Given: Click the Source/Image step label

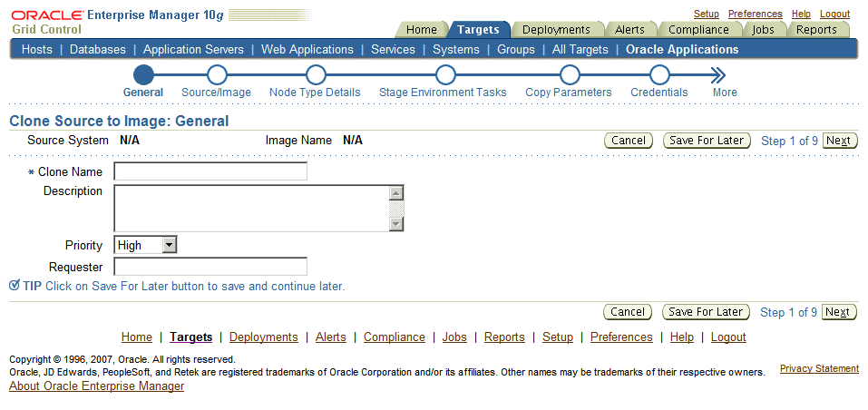Looking at the screenshot, I should [x=216, y=93].
